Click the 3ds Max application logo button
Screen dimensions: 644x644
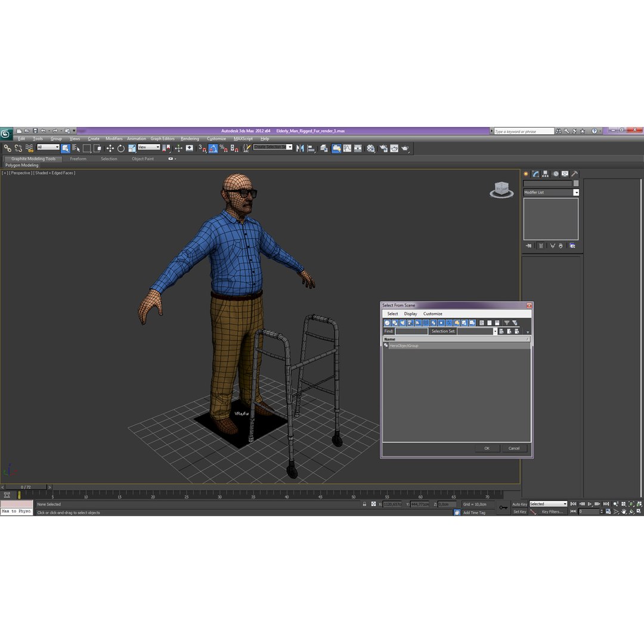[x=6, y=133]
